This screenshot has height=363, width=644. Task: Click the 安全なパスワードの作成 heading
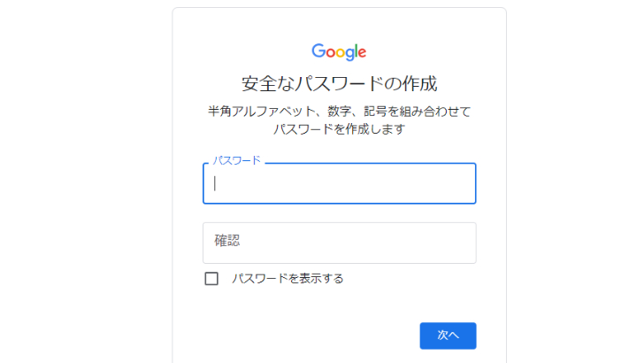(339, 84)
